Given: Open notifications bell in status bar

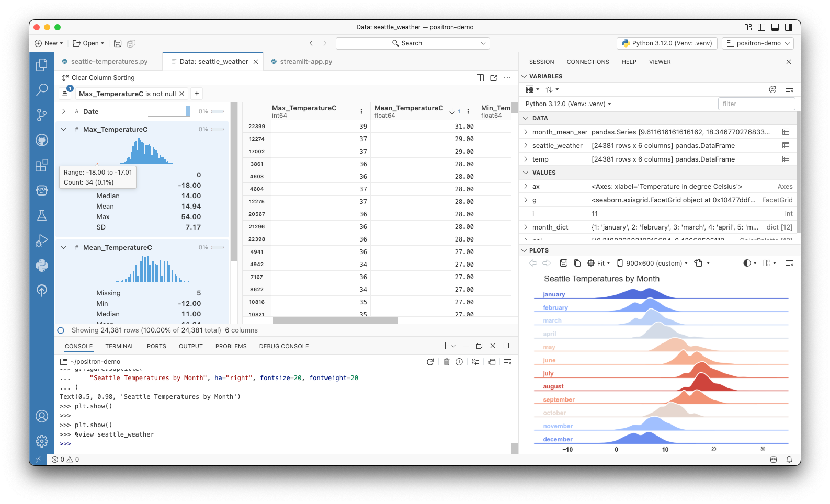Looking at the screenshot, I should coord(789,460).
